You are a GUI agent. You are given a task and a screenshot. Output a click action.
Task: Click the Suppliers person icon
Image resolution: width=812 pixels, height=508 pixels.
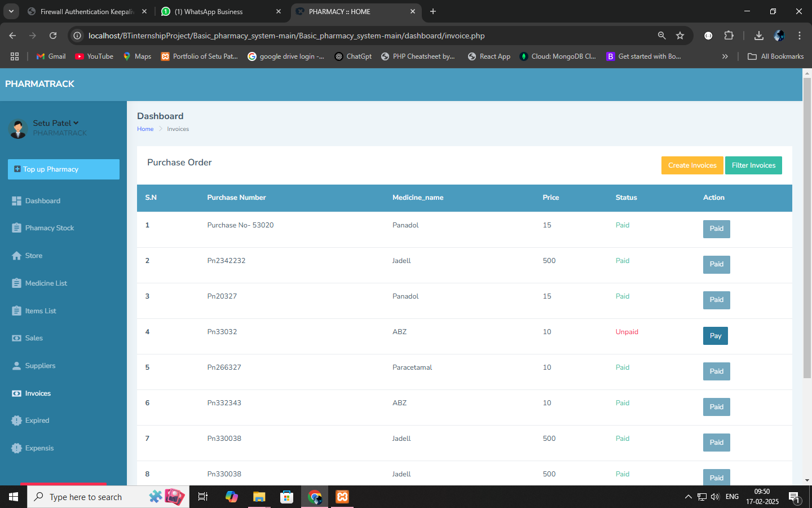pos(16,366)
